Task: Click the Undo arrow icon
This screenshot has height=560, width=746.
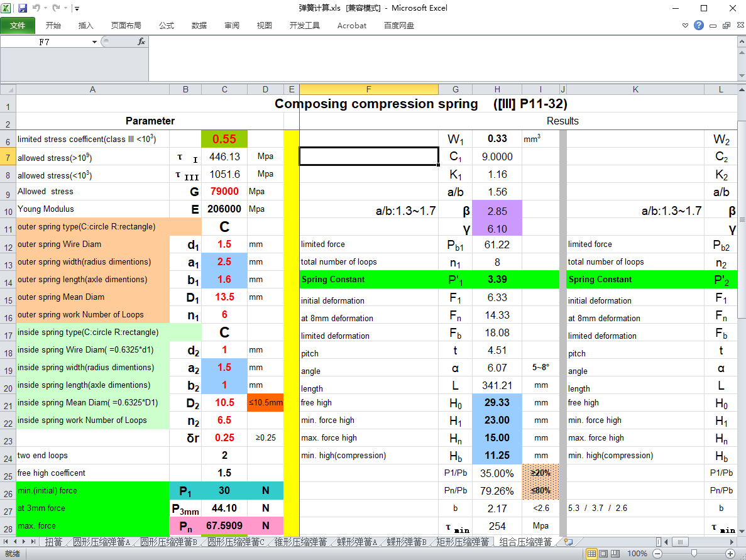Action: [x=36, y=8]
